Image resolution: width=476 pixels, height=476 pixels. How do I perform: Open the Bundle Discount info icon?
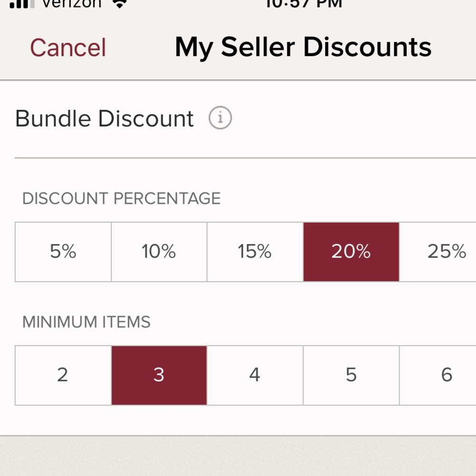coord(220,118)
